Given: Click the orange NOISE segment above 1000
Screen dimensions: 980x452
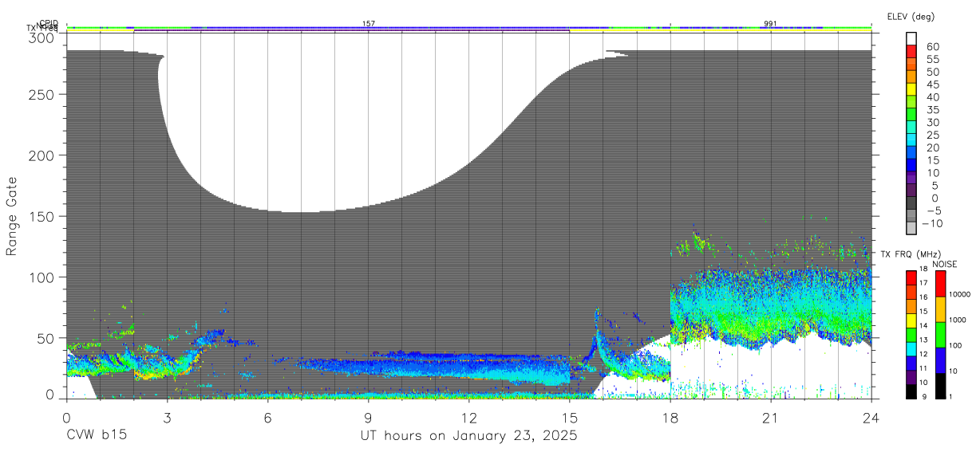Looking at the screenshot, I should click(x=941, y=309).
